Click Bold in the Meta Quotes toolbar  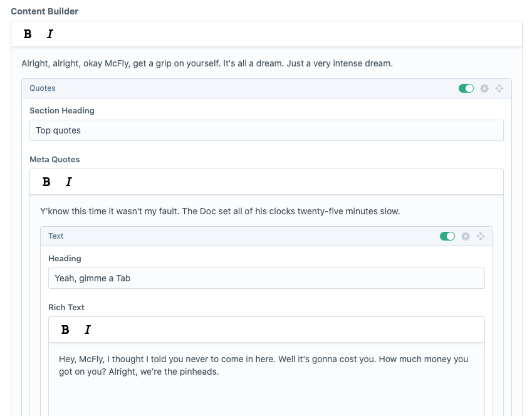(46, 182)
